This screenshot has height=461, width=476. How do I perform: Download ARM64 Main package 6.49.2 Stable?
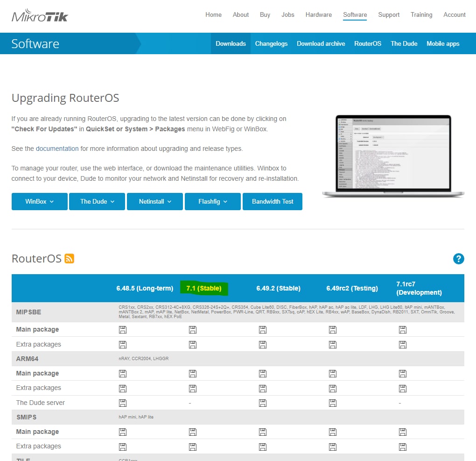(263, 374)
